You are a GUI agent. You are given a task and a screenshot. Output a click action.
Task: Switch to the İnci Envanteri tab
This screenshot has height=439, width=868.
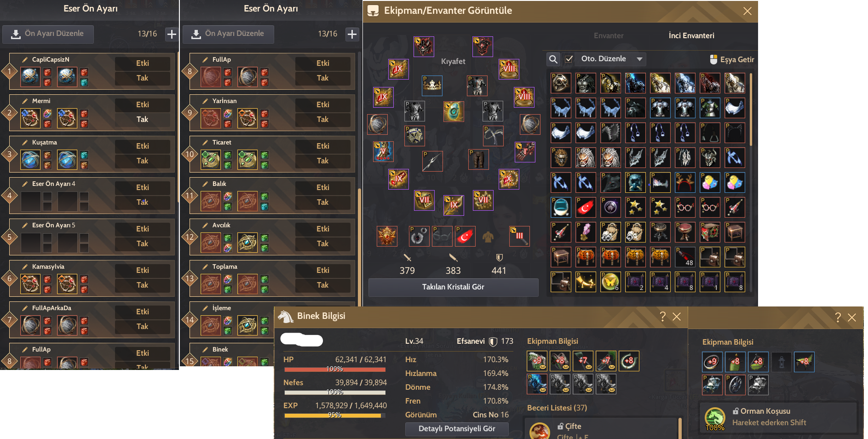tap(691, 35)
